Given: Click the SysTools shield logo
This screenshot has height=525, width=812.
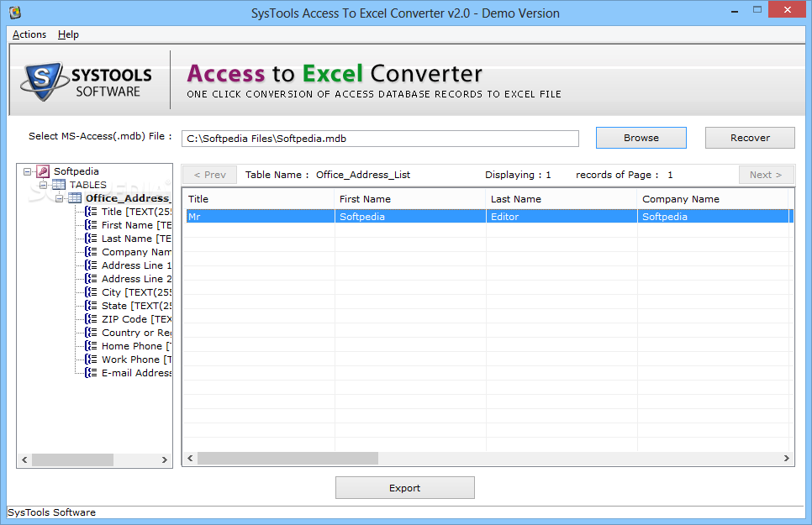Looking at the screenshot, I should (45, 81).
